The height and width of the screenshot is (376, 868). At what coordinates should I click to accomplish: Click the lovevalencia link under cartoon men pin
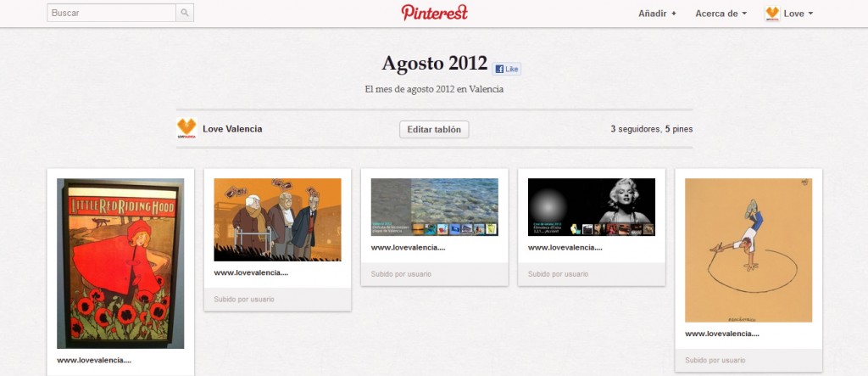pos(251,273)
